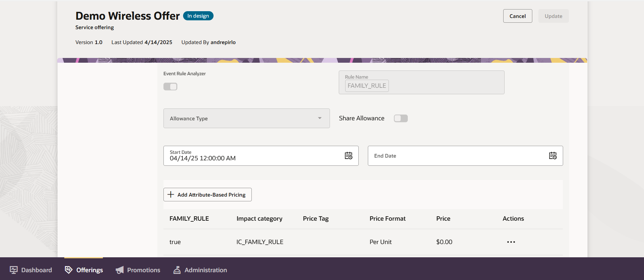Click the plus icon for attribute-based pricing
Image resolution: width=644 pixels, height=280 pixels.
tap(171, 195)
